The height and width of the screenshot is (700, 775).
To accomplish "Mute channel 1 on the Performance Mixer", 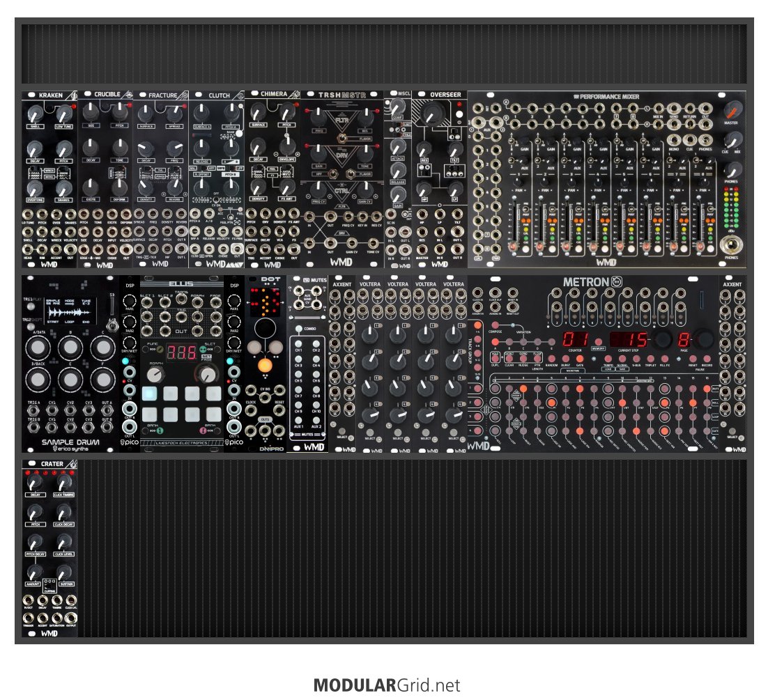I will [528, 251].
